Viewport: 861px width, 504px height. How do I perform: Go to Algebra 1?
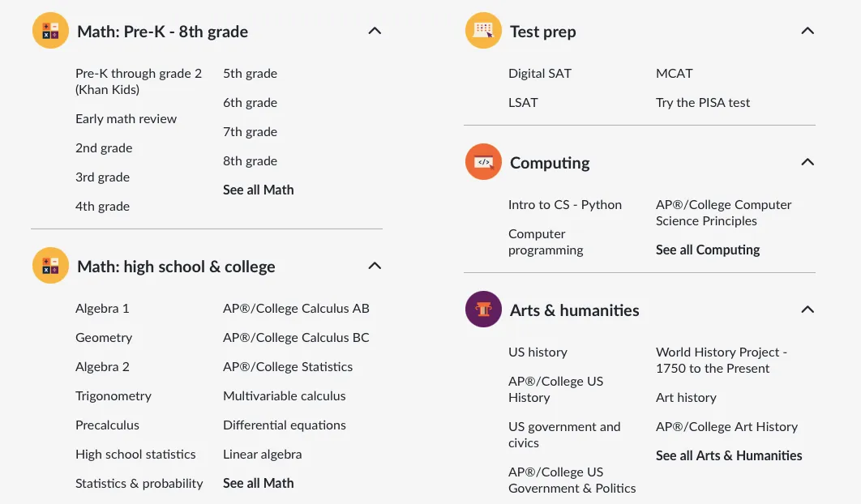(102, 309)
